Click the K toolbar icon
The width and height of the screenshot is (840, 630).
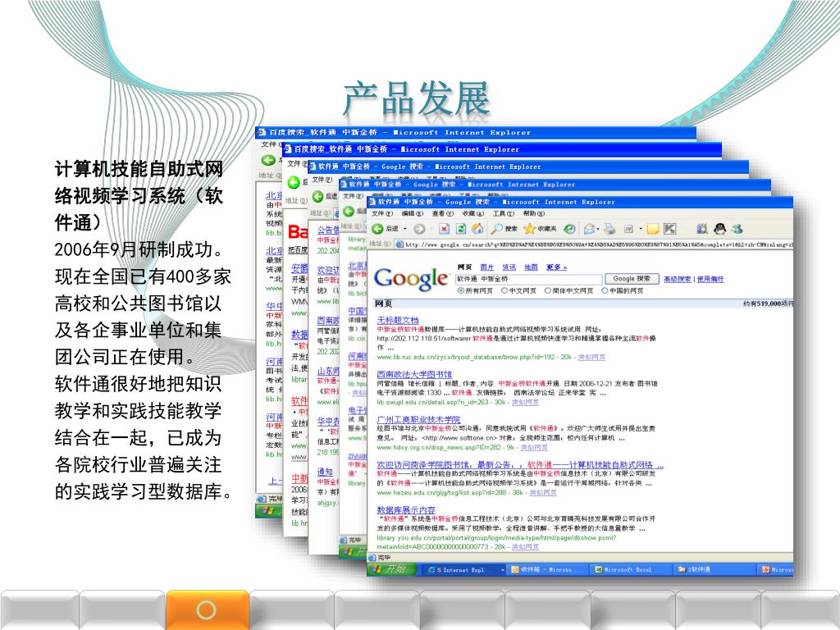pos(669,229)
